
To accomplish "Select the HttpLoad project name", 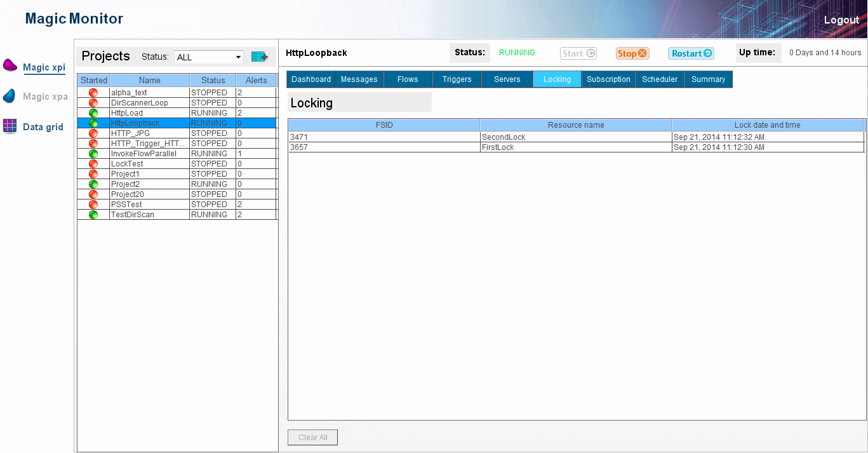I will tap(127, 113).
